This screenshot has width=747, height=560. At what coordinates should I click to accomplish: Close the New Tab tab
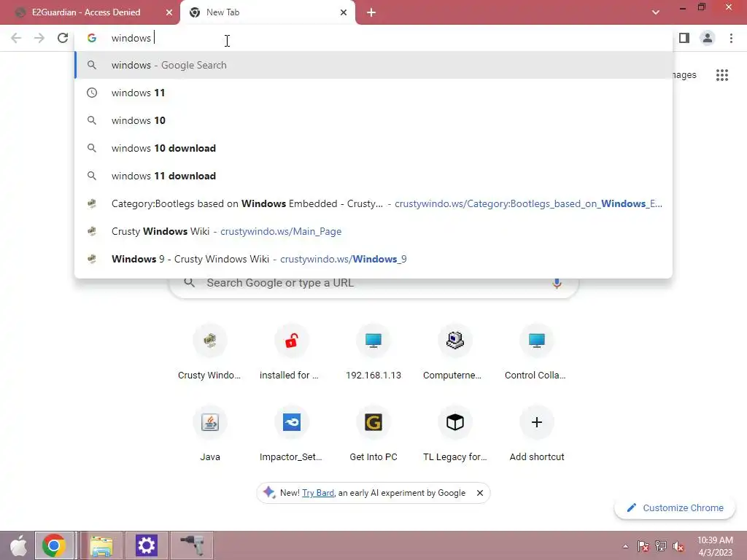(344, 12)
